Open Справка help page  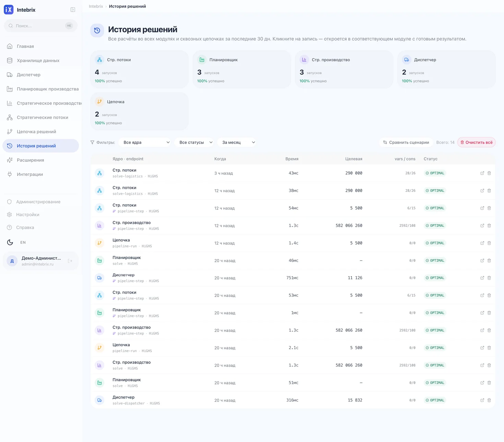(40, 228)
